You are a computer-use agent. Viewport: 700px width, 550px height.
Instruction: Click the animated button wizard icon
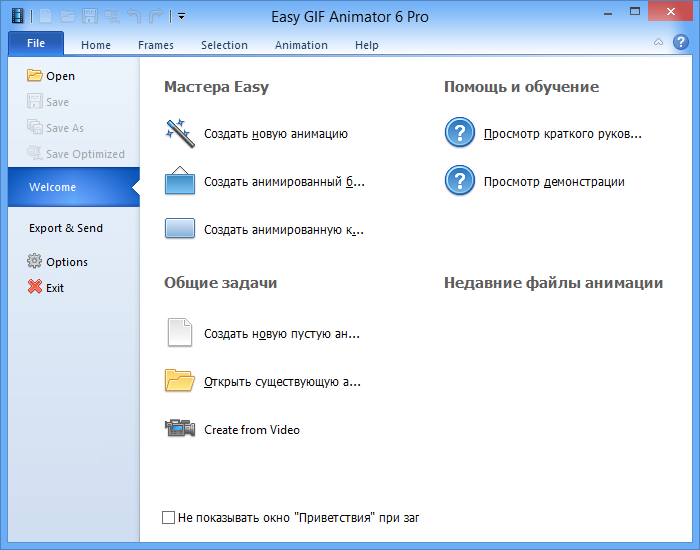[179, 228]
